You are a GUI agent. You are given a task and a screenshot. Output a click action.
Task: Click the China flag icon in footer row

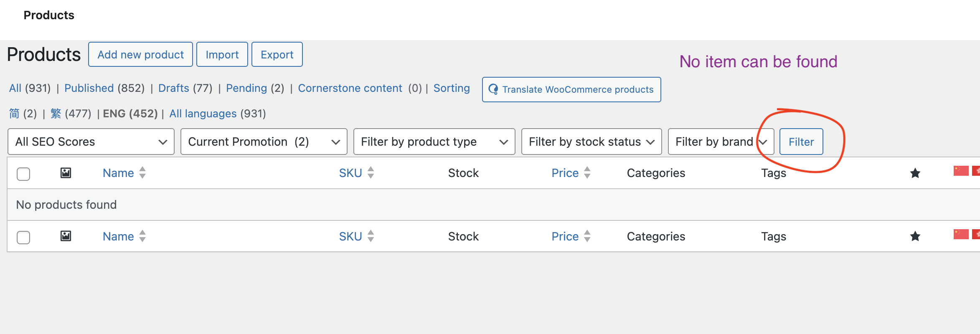click(x=961, y=234)
